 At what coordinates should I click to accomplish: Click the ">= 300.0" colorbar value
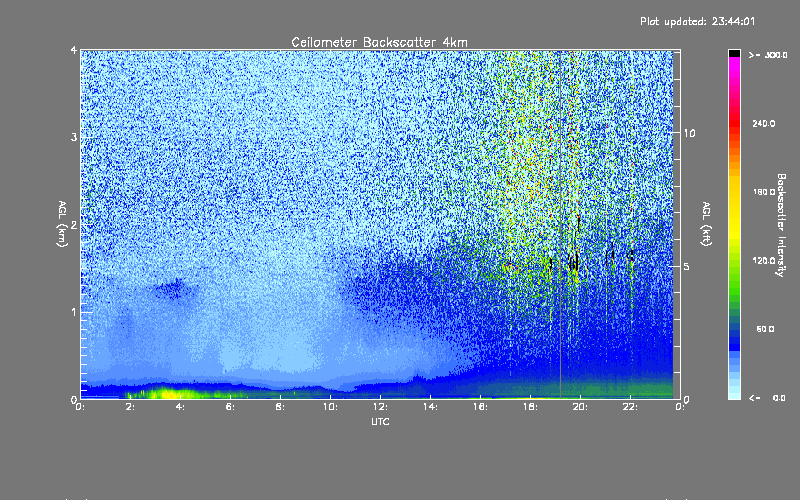(x=768, y=55)
